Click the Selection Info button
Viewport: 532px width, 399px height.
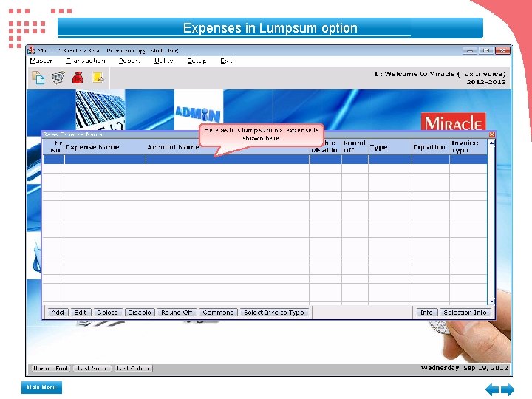tap(465, 312)
